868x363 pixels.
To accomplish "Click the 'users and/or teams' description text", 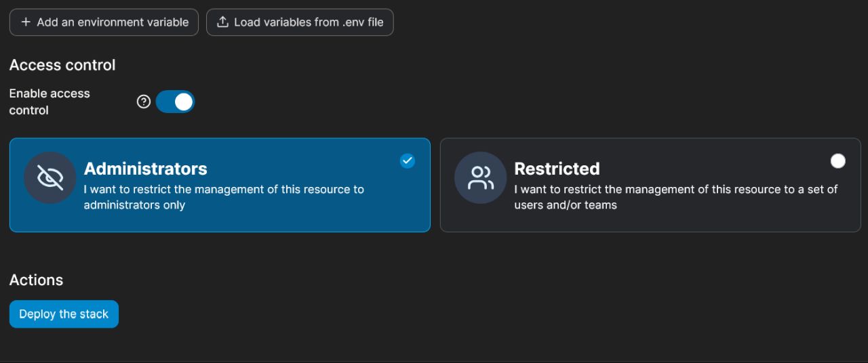I will (566, 205).
